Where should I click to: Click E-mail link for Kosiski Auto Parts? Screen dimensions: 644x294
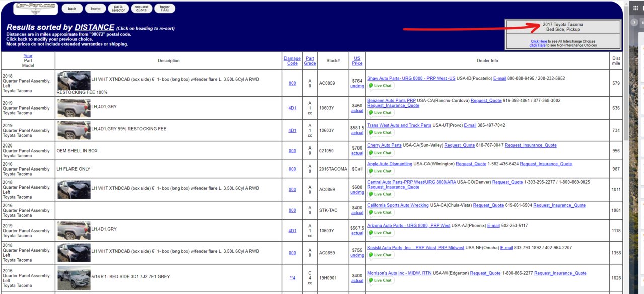tap(507, 248)
